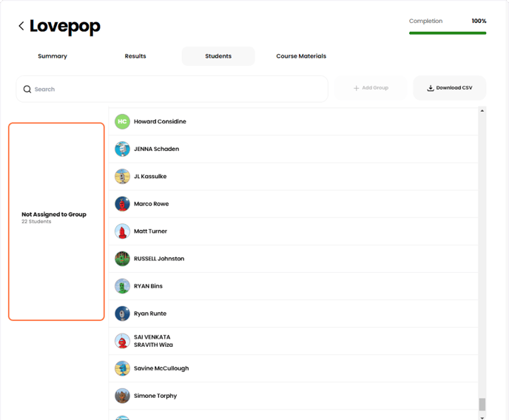Open the Summary tab
The image size is (509, 420).
53,56
